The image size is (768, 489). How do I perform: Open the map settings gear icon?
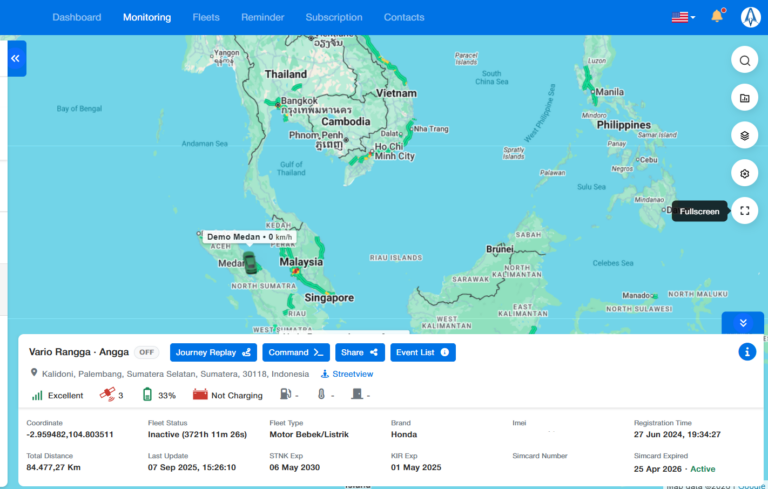[x=744, y=173]
